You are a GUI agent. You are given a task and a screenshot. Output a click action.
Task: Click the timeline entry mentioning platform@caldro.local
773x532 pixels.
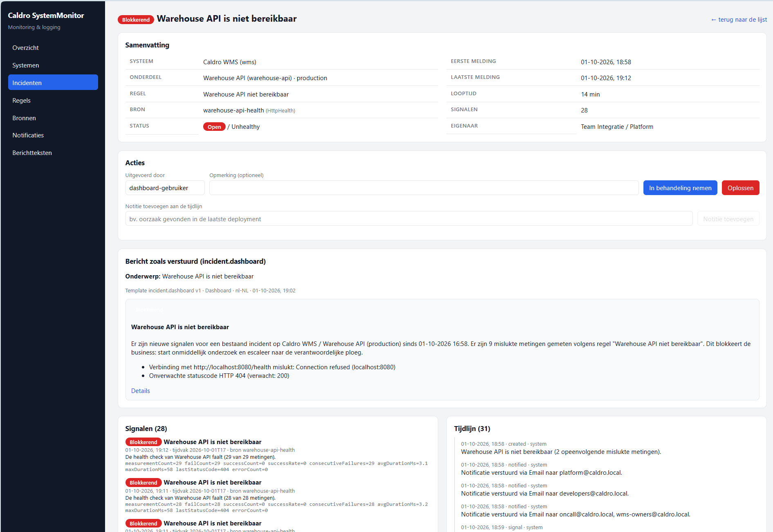542,473
